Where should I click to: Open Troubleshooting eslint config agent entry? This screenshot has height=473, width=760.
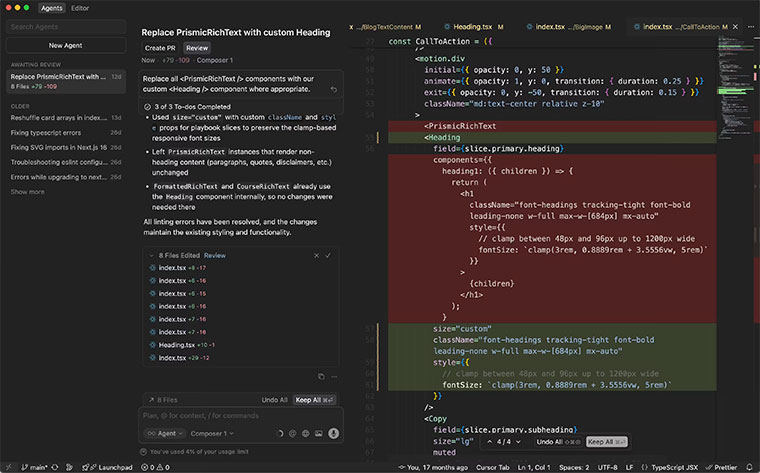(x=65, y=162)
